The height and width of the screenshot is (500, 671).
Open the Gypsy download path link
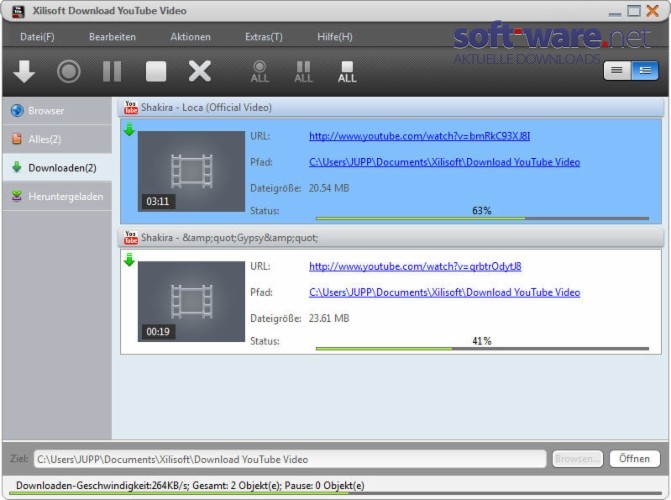pos(445,292)
